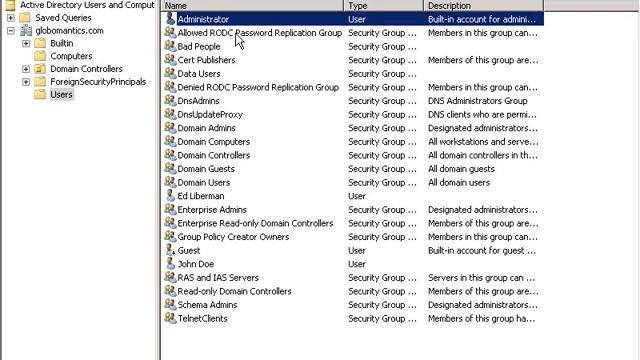This screenshot has width=640, height=360.
Task: Select the TelnetClients name text
Action: point(202,318)
